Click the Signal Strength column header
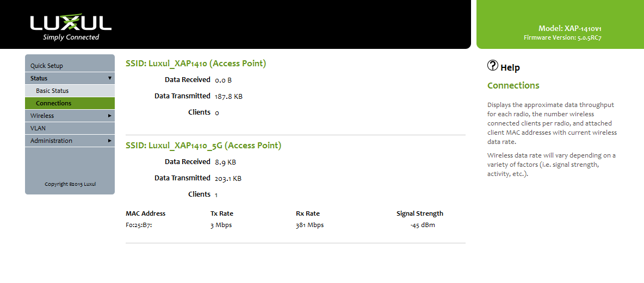The height and width of the screenshot is (283, 644). pyautogui.click(x=420, y=213)
